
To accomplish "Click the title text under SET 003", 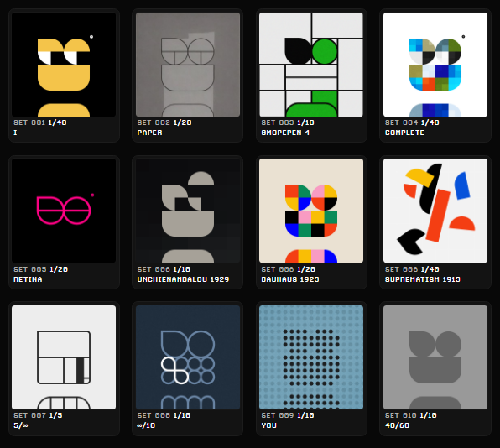I will coord(285,133).
